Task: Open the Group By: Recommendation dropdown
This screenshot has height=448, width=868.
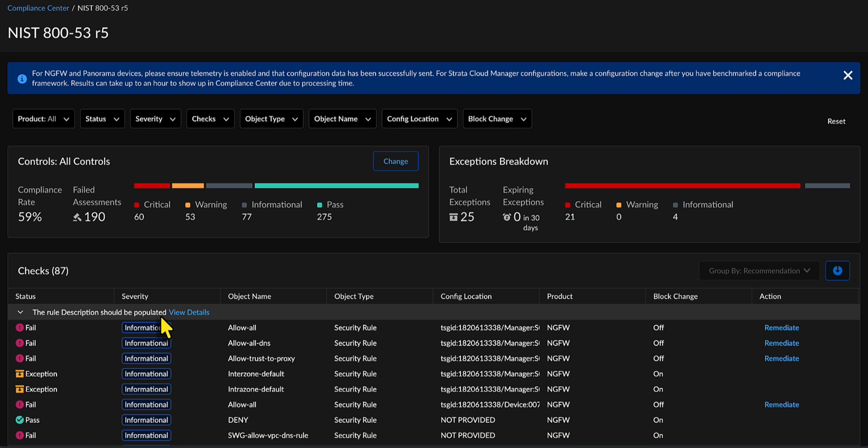Action: (x=759, y=271)
